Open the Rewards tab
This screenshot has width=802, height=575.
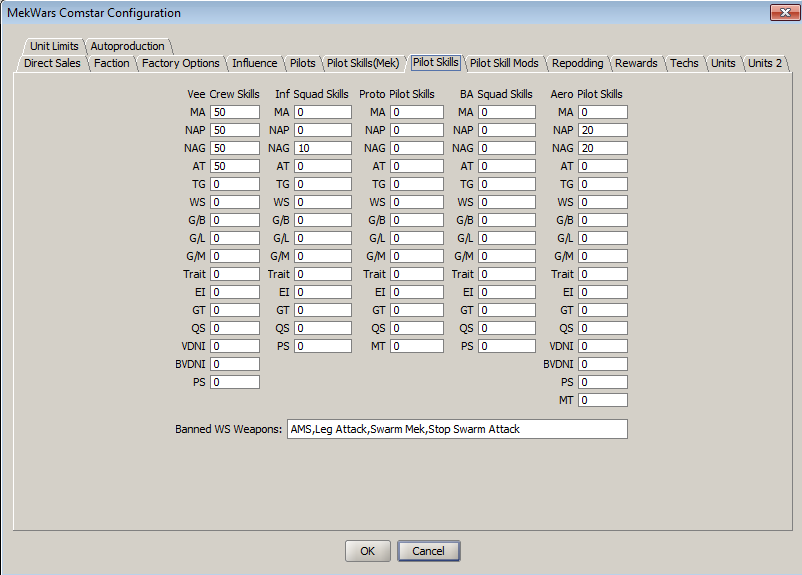point(636,63)
